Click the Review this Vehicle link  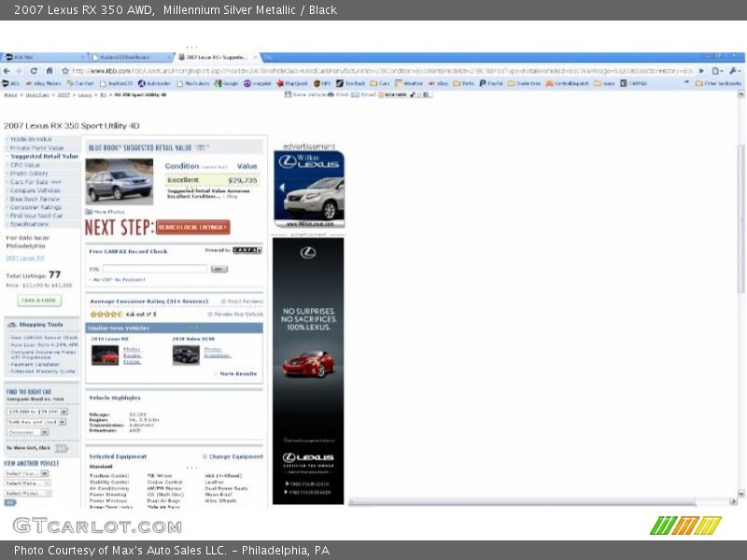[235, 315]
